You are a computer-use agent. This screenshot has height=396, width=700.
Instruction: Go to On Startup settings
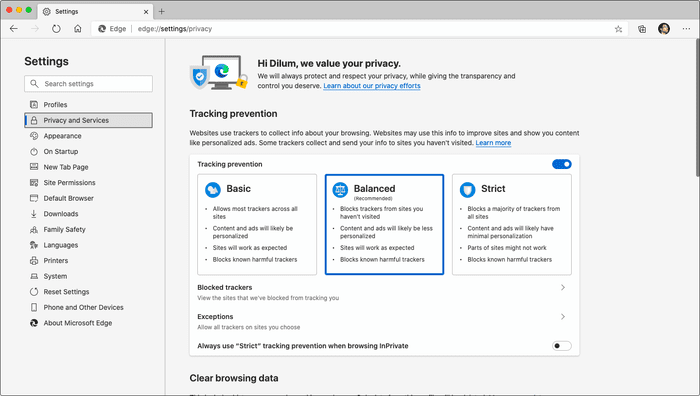pos(88,151)
